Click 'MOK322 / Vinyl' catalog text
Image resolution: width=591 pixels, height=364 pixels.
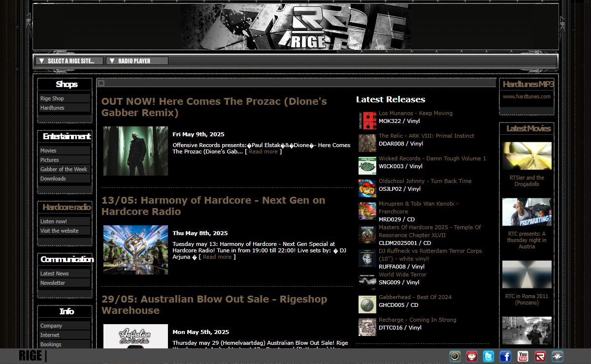[399, 121]
